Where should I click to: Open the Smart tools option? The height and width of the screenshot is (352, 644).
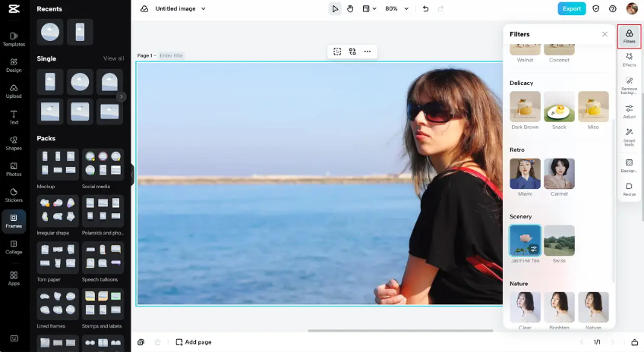[630, 137]
